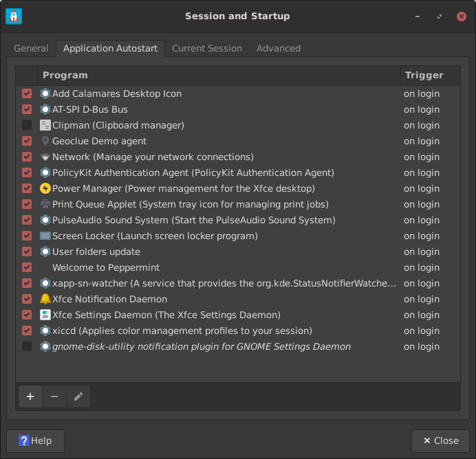Enable gnome-disk-utility notification plugin
Screen dimensions: 476x459
coord(27,346)
